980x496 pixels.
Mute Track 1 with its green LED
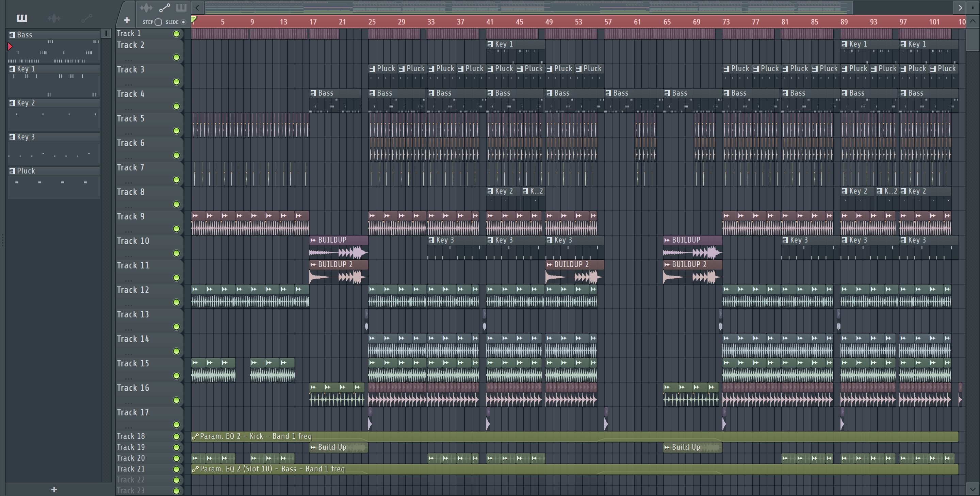tap(176, 34)
